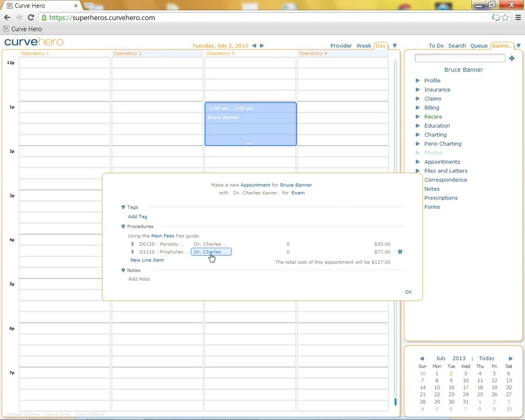The width and height of the screenshot is (525, 420).
Task: Open Notes in patient panel
Action: [432, 189]
